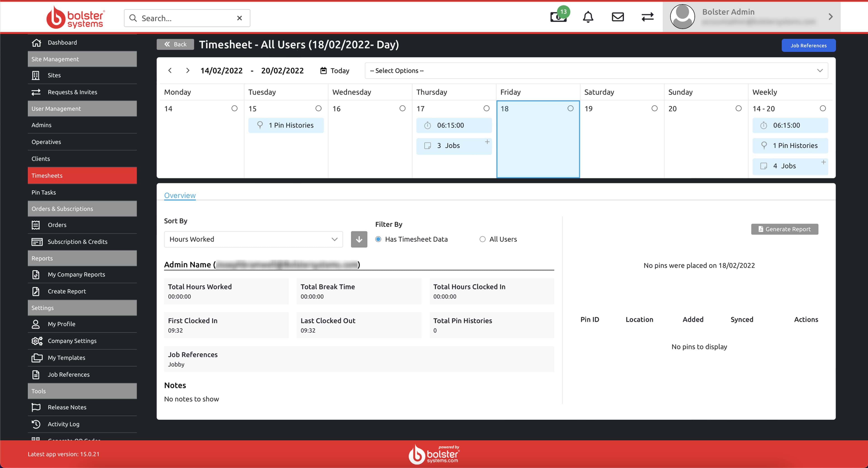Click the Subscription & Credits card icon
Screen dimensions: 868x468
(x=37, y=242)
